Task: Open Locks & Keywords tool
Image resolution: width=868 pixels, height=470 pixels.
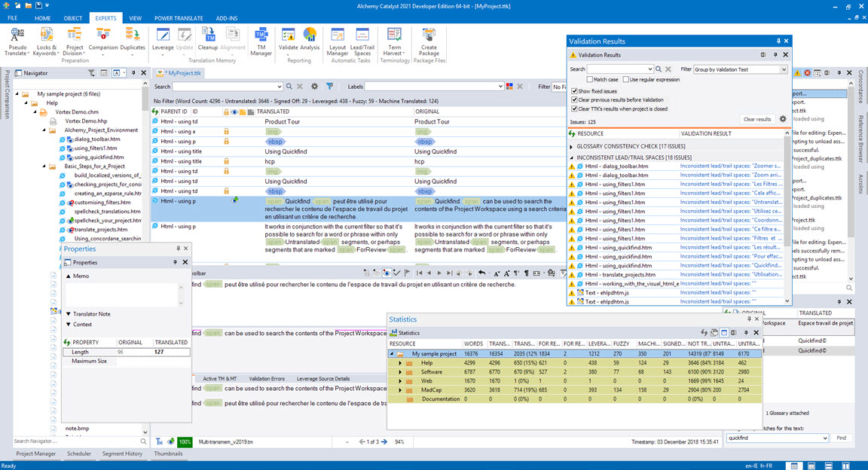Action: tap(45, 41)
